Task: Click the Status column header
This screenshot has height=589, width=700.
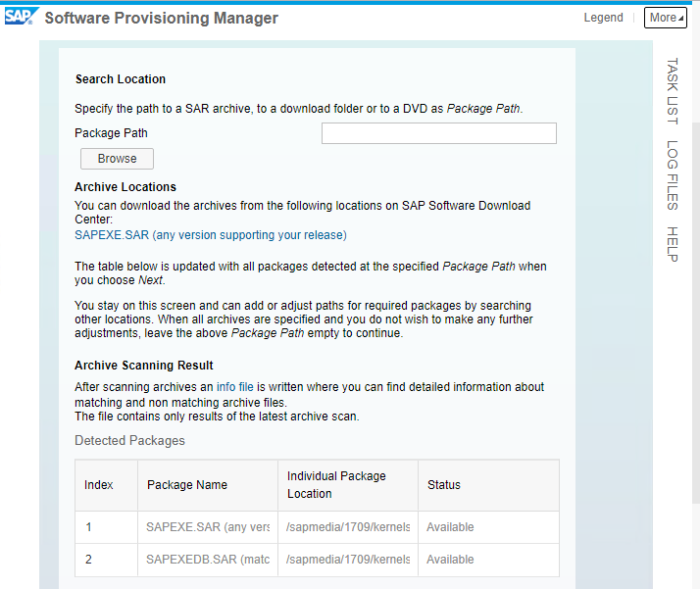Action: (x=488, y=485)
